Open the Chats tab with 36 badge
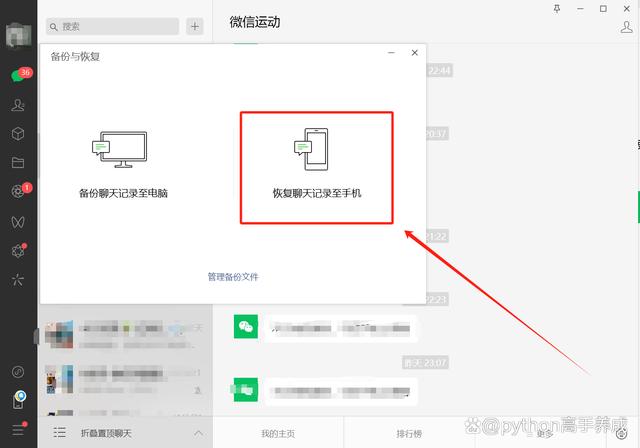640x448 pixels. (18, 76)
